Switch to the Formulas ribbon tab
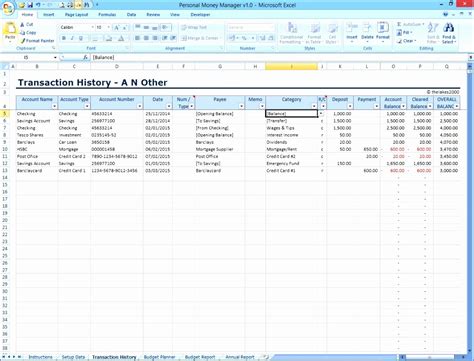Screen dimensions: 474x361 107,15
